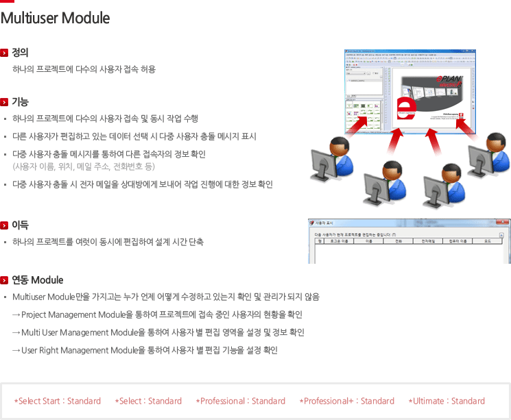Image resolution: width=511 pixels, height=420 pixels.
Task: Click the big red 'e' logo in EPLAN window
Action: point(406,108)
